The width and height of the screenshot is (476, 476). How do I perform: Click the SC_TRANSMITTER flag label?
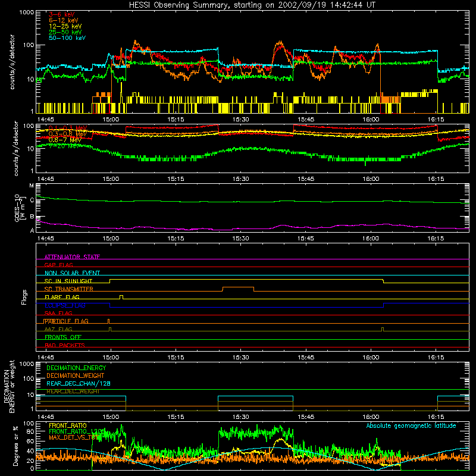coord(69,289)
